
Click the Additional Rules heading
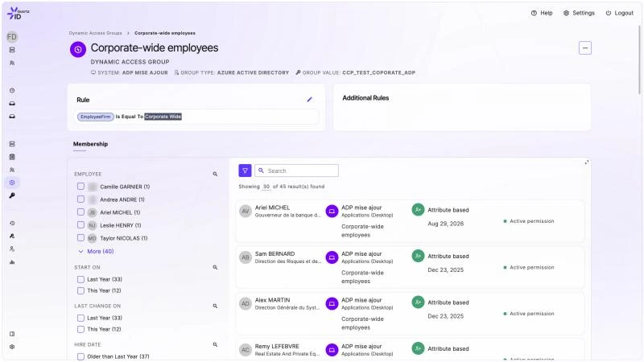[x=365, y=97]
